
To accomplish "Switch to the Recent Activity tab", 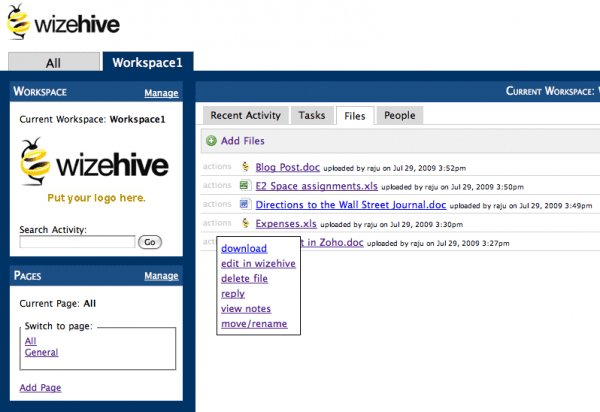I will [245, 116].
